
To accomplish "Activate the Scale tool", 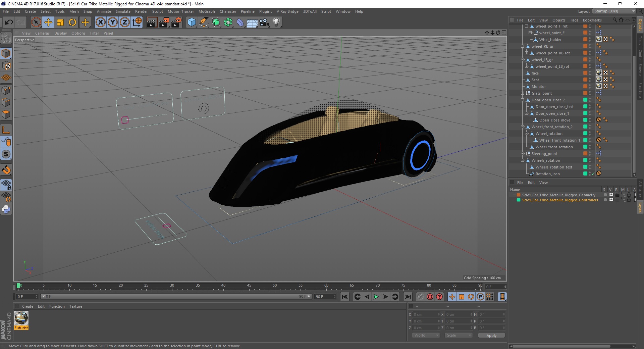I will (x=60, y=22).
